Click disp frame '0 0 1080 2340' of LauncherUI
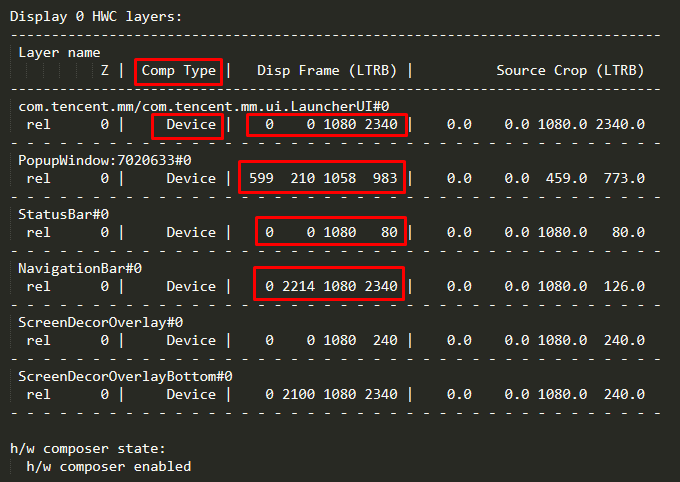The width and height of the screenshot is (680, 482). (331, 125)
